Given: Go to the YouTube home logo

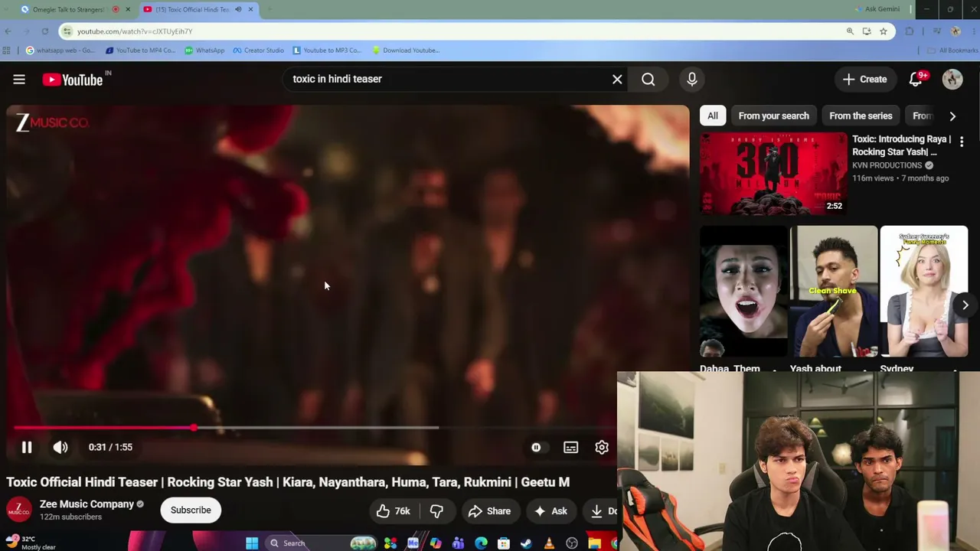Looking at the screenshot, I should tap(73, 80).
